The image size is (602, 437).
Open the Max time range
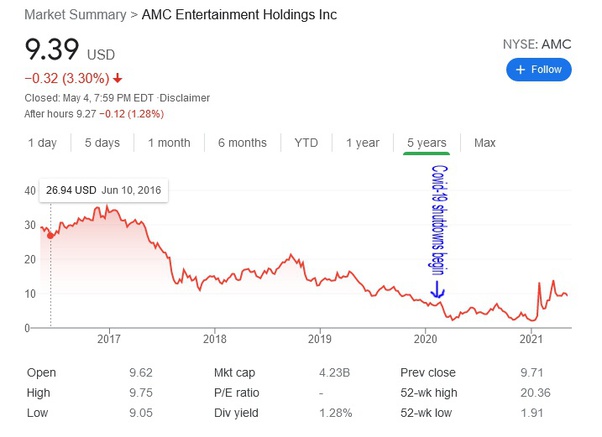pos(485,143)
